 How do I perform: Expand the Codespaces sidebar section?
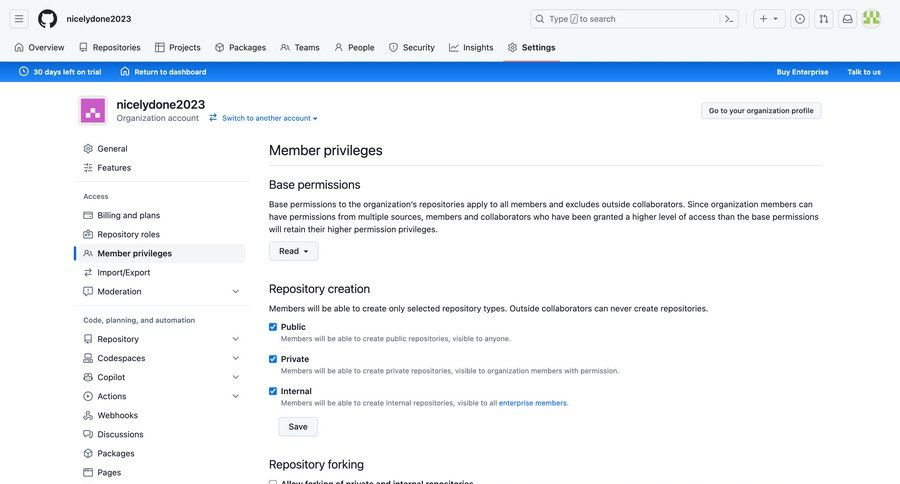click(x=235, y=358)
